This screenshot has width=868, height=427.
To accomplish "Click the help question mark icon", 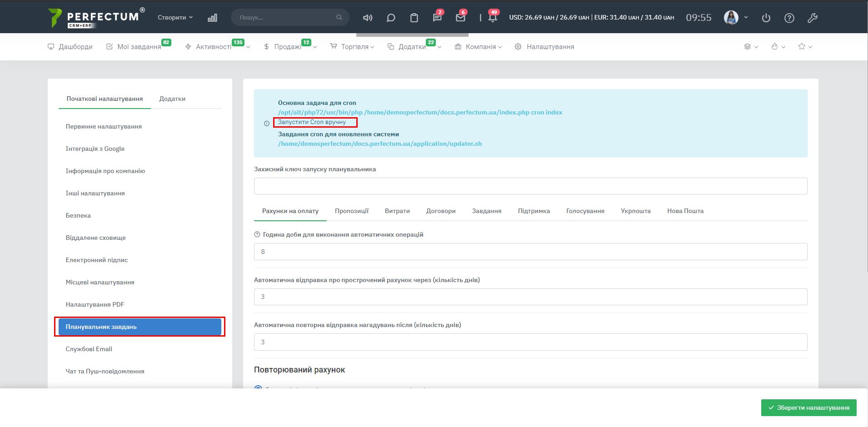I will click(789, 18).
